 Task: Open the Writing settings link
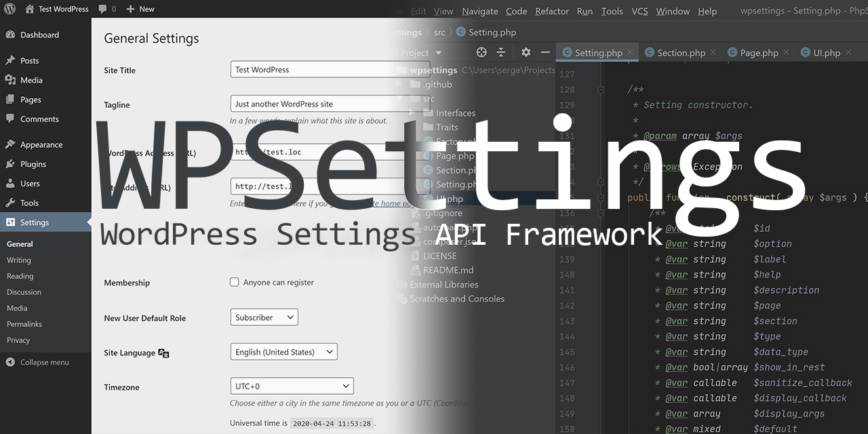(18, 260)
